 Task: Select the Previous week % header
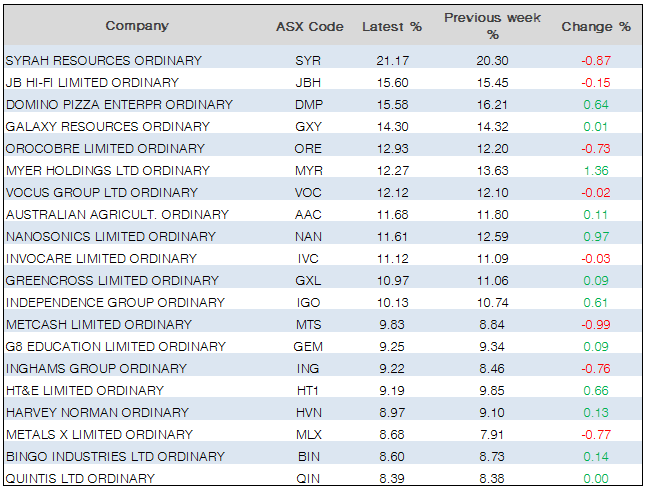pos(491,26)
